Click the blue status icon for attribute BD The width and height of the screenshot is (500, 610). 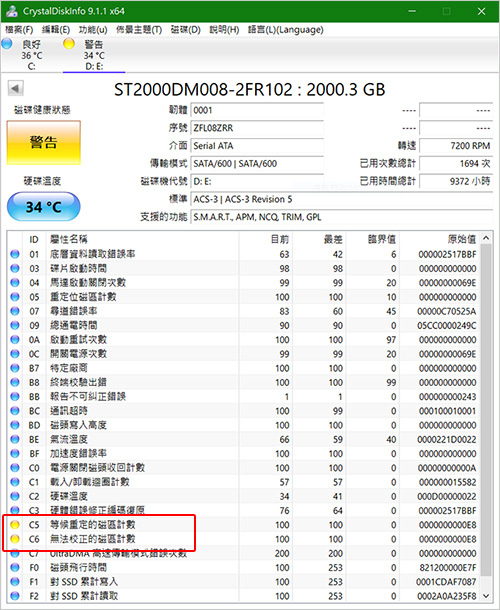pos(15,425)
